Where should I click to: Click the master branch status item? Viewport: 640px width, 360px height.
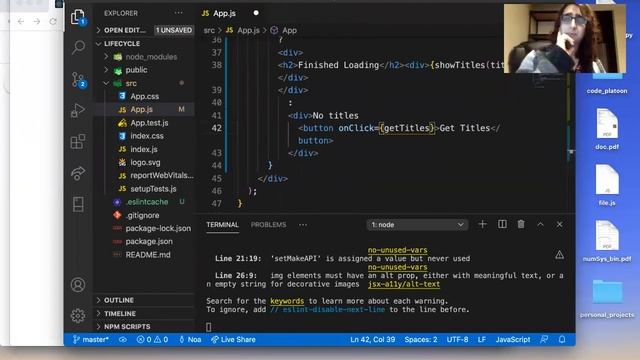[x=91, y=339]
